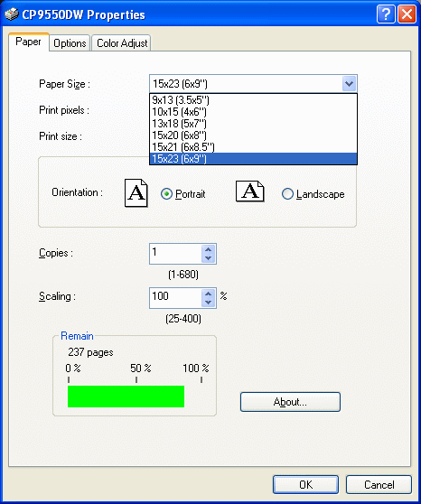Choose 15x21 (6x8.5") paper size
This screenshot has height=504, width=421.
pos(253,147)
